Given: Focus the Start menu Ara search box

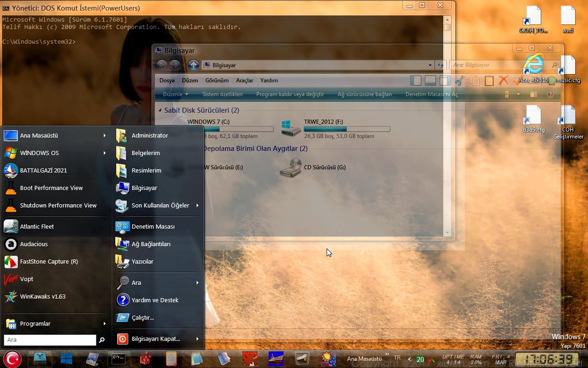Looking at the screenshot, I should (x=50, y=340).
